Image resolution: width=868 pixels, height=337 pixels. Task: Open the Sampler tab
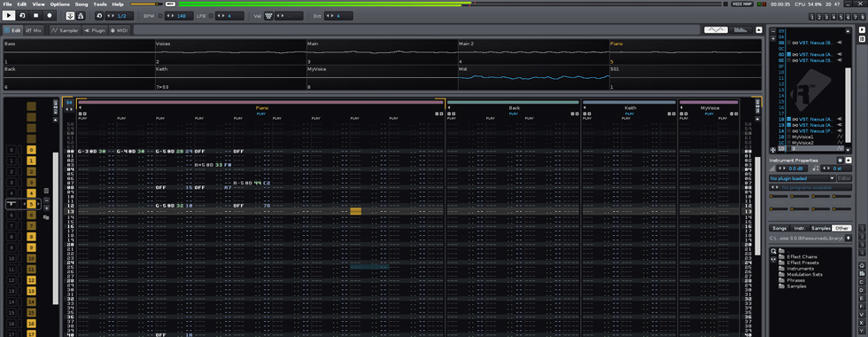point(65,30)
